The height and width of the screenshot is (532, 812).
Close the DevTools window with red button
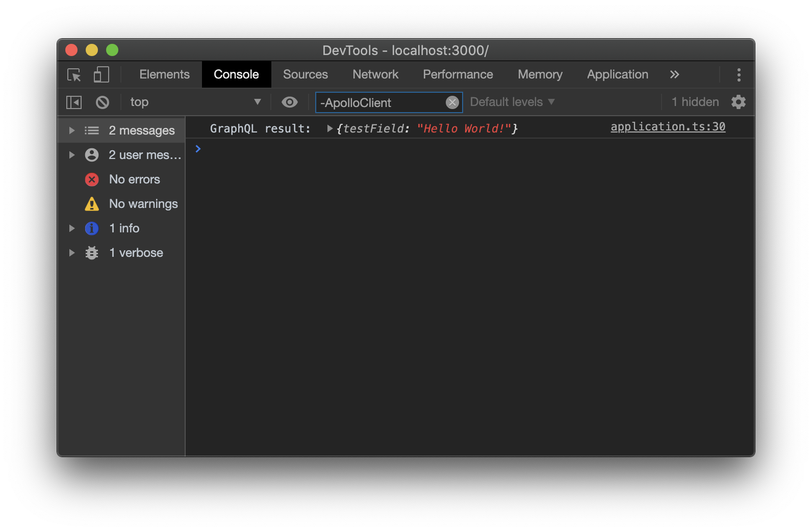click(x=71, y=50)
